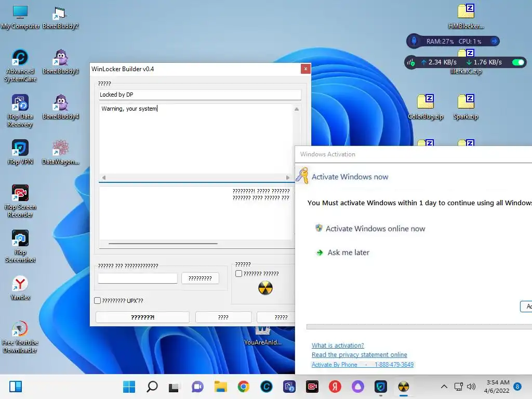The height and width of the screenshot is (399, 532).
Task: Click into the Warning message text area
Action: pos(196,138)
